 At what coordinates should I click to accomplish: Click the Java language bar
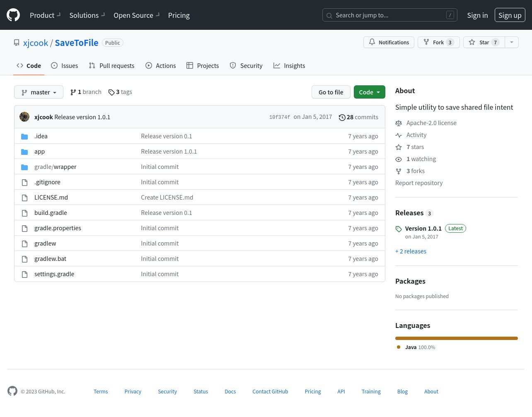pyautogui.click(x=456, y=338)
